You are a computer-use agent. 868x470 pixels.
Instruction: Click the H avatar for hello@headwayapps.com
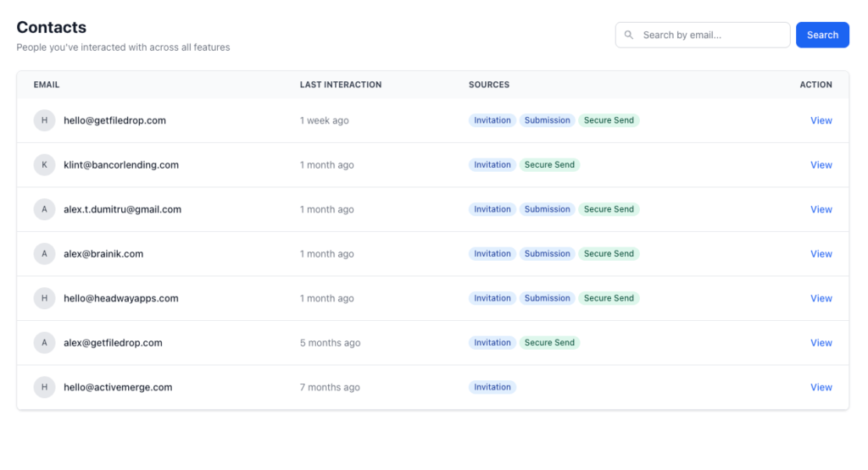coord(44,298)
